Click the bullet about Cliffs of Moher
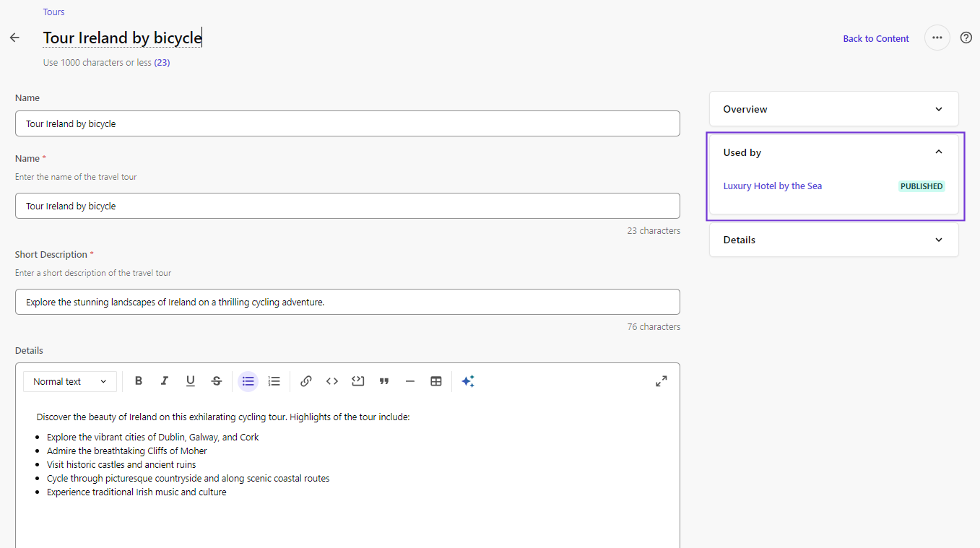The height and width of the screenshot is (548, 980). click(x=127, y=451)
